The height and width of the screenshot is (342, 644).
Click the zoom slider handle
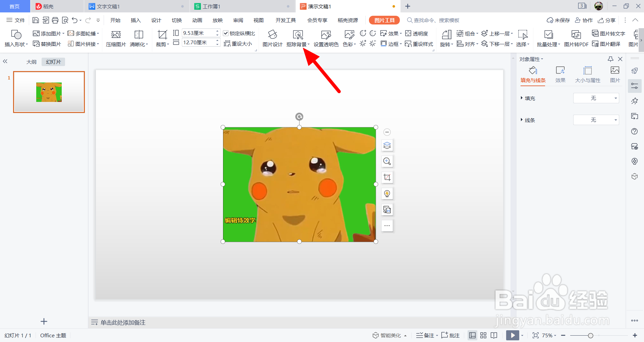click(x=591, y=335)
